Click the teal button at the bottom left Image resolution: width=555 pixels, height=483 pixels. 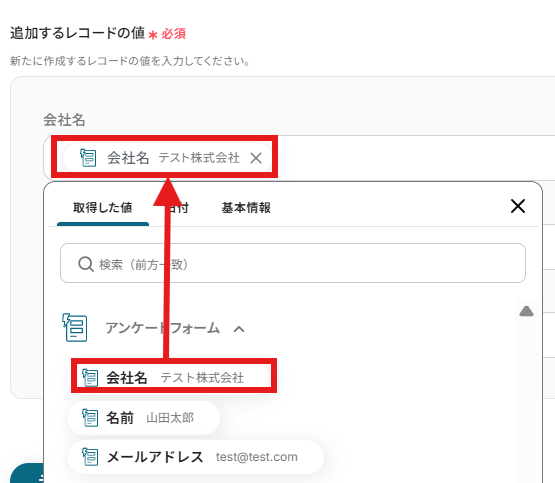(27, 473)
